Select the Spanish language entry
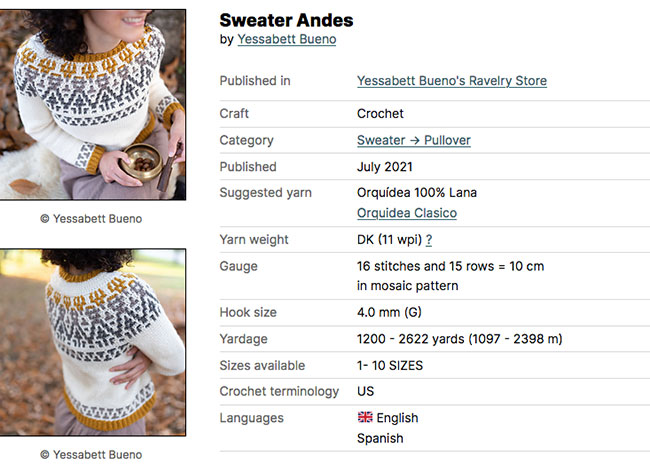The image size is (650, 464). pos(380,438)
